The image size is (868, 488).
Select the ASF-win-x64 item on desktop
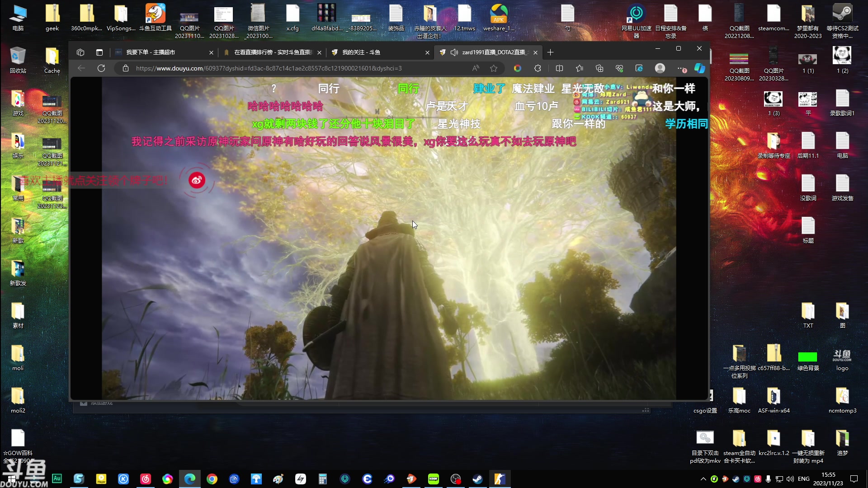[x=774, y=400]
